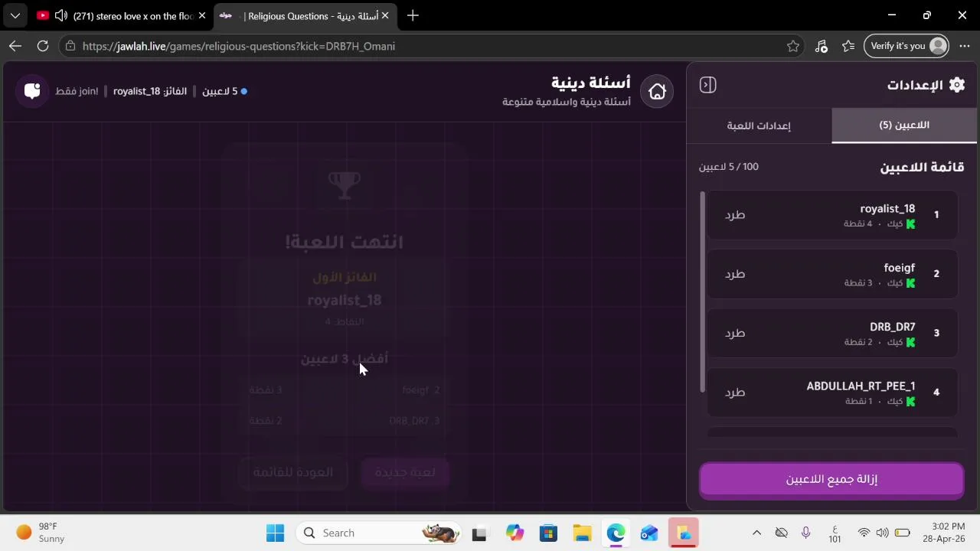Click the الإعدادات gear icon
Viewport: 980px width, 551px height.
tap(957, 85)
